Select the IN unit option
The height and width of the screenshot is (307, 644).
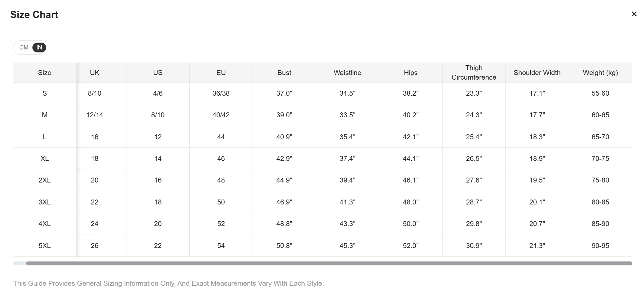(x=39, y=48)
